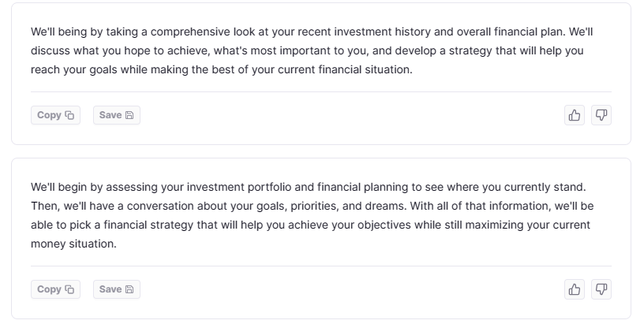
Task: Click the line starting "Then, we'll have a conversation"
Action: click(312, 207)
